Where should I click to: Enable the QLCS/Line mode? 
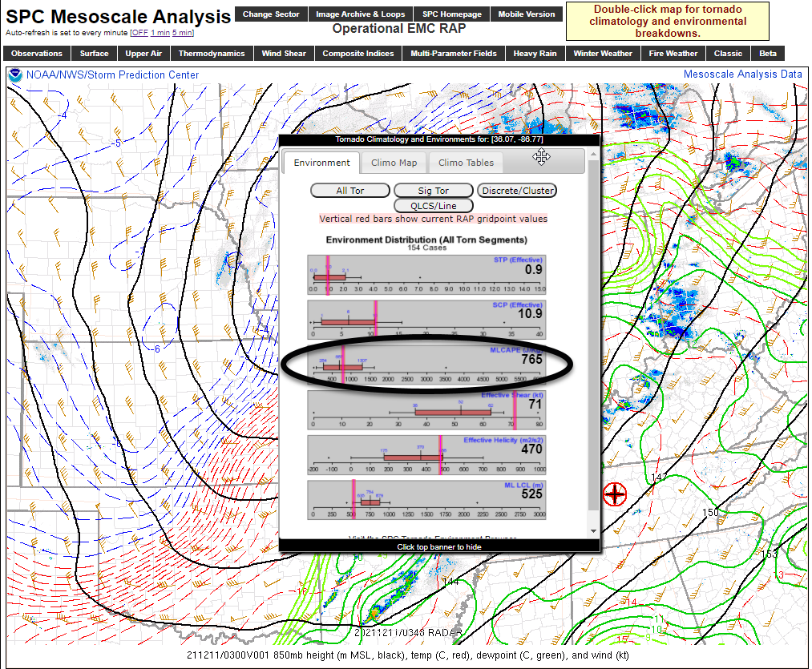433,206
